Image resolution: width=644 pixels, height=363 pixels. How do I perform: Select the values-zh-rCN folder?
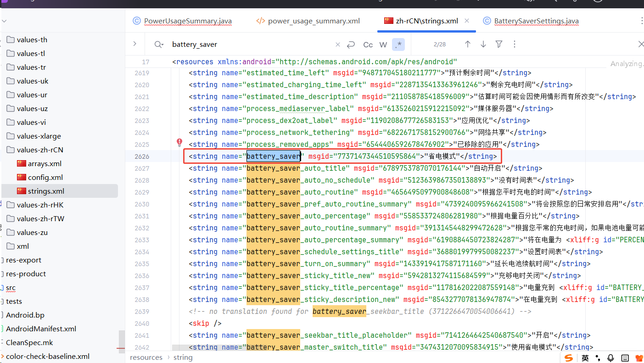35,150
